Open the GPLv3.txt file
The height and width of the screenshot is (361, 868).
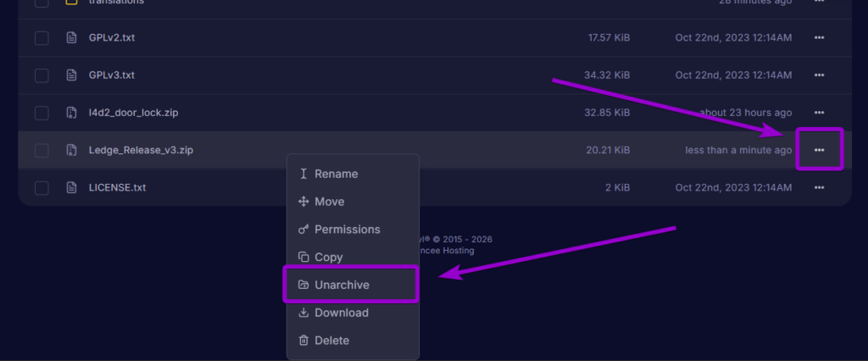click(112, 75)
